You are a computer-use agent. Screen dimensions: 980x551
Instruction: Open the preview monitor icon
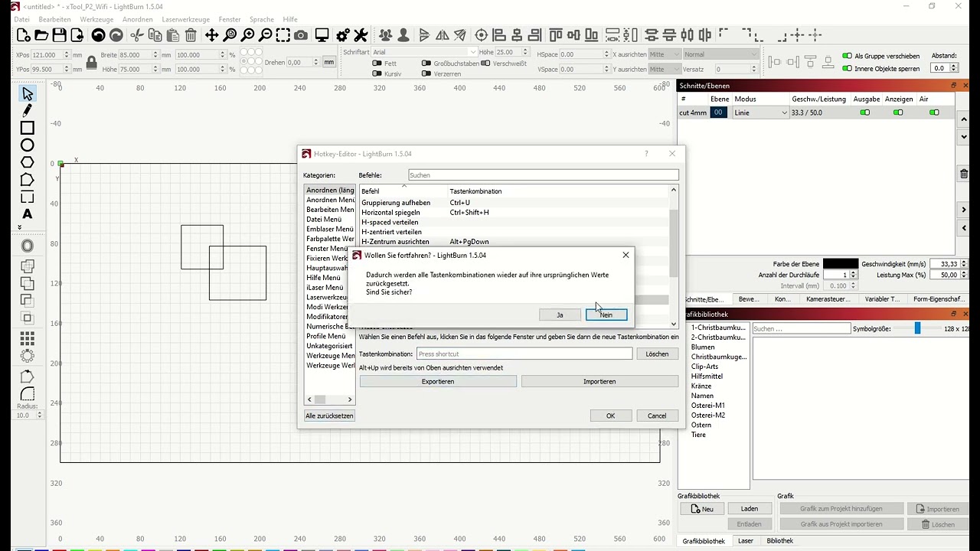(x=322, y=35)
